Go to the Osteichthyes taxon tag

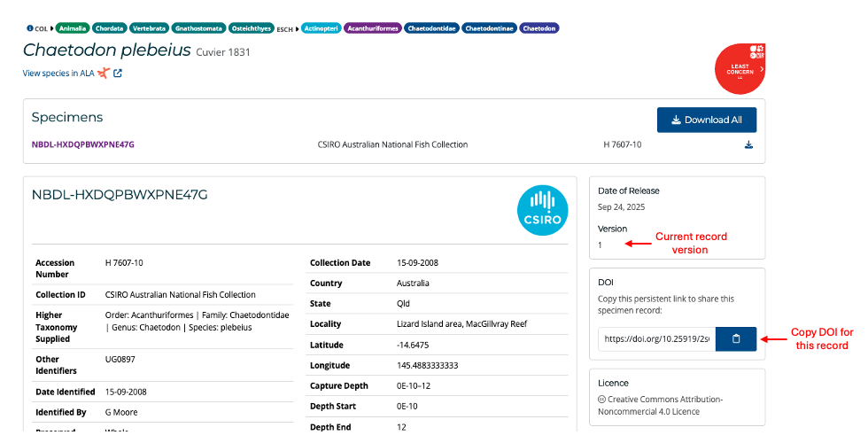point(252,28)
